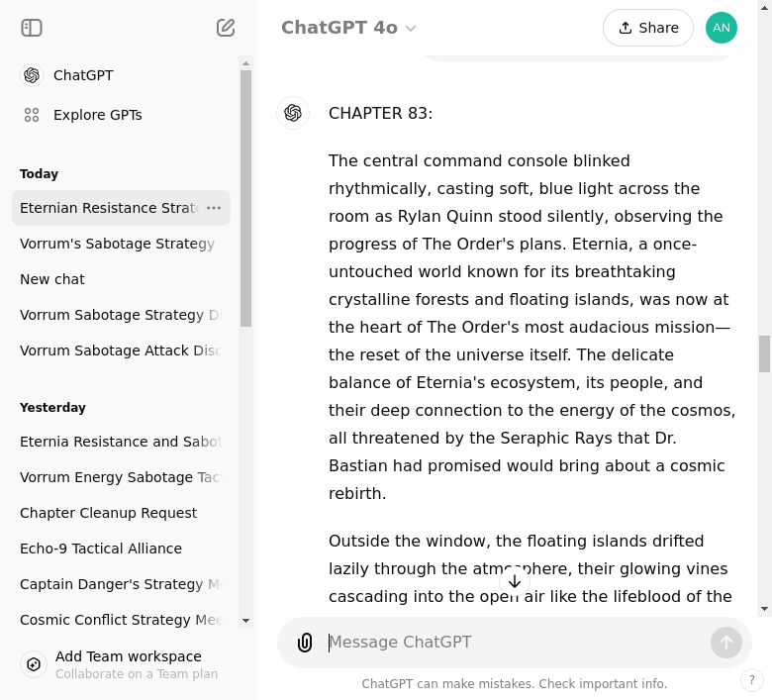
Task: Open Vorrum's Sabotage Strategy chat
Action: click(117, 244)
